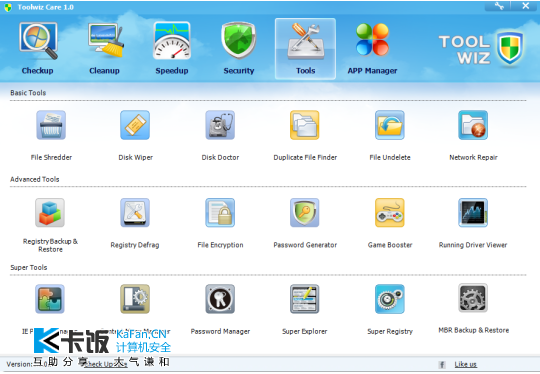Open the File Encryption icon

pyautogui.click(x=220, y=212)
